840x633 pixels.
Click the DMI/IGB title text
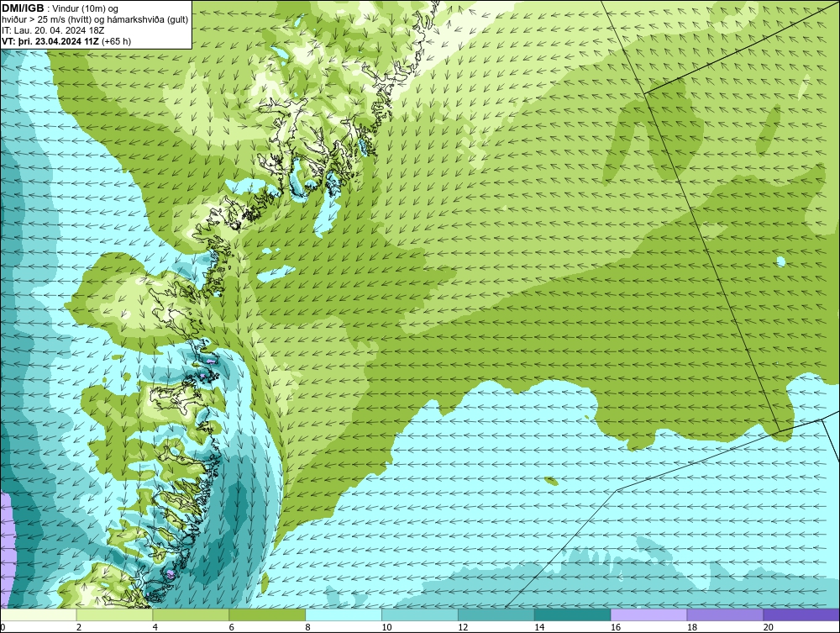23,8
